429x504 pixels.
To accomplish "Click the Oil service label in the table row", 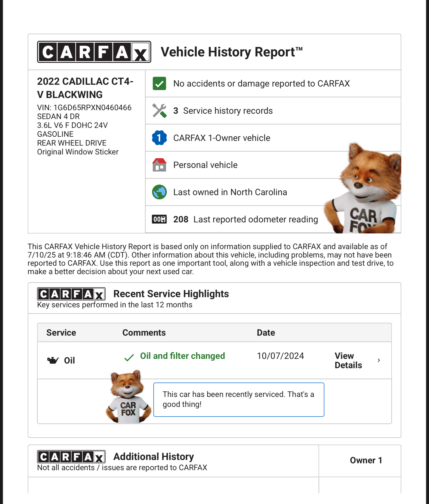I will click(x=69, y=360).
